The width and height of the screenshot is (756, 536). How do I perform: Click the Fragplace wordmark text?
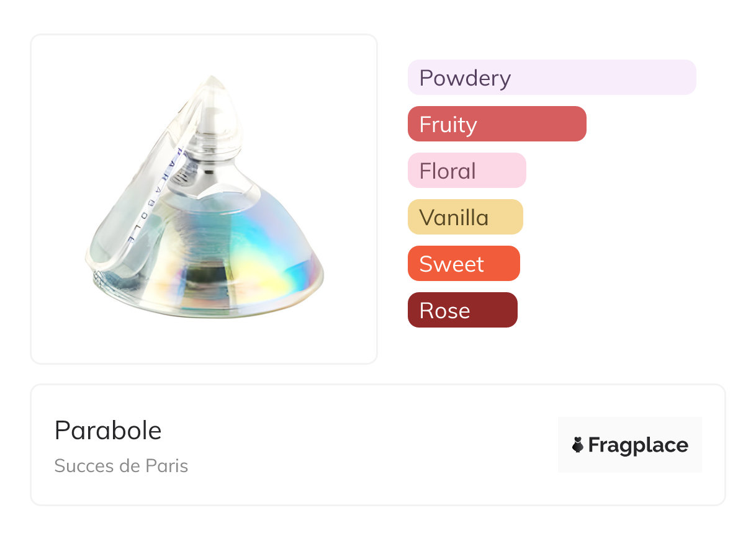click(638, 445)
